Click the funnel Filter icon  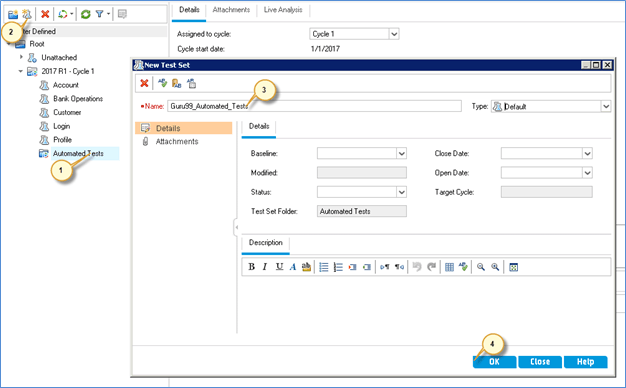pyautogui.click(x=99, y=14)
